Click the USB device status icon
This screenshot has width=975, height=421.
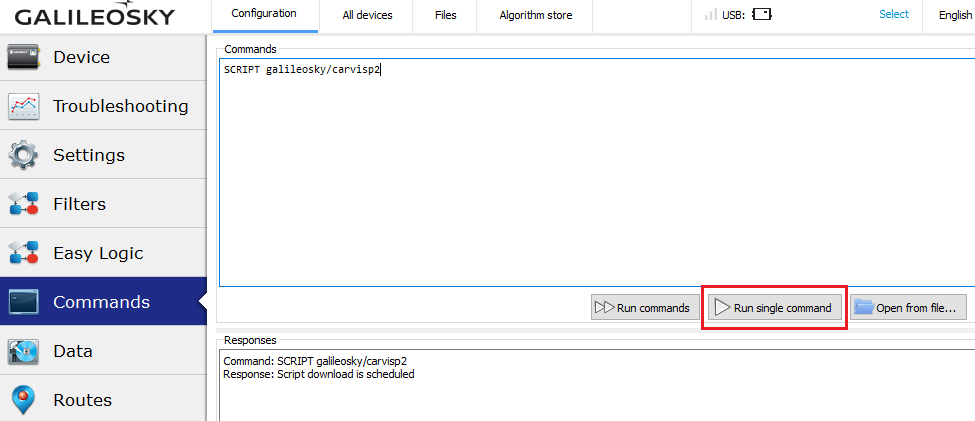762,15
